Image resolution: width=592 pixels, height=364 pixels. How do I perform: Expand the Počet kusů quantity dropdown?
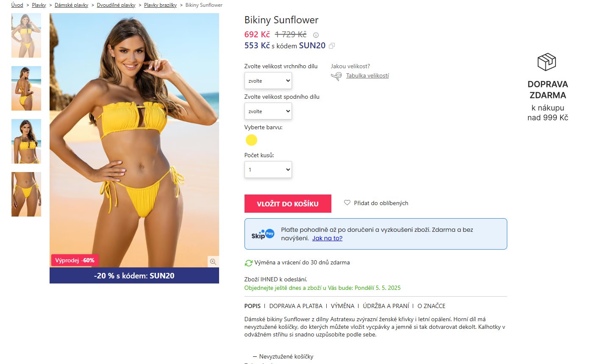click(x=268, y=169)
